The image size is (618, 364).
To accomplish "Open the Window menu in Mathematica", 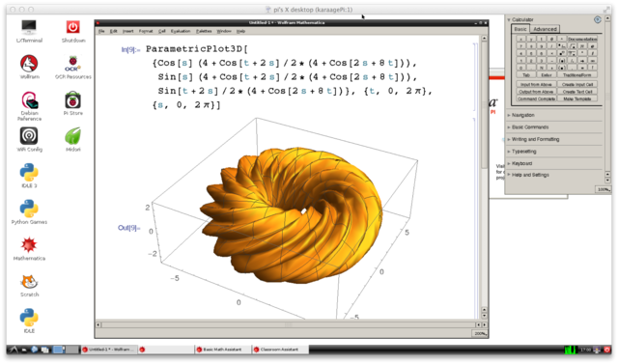I will tap(224, 31).
